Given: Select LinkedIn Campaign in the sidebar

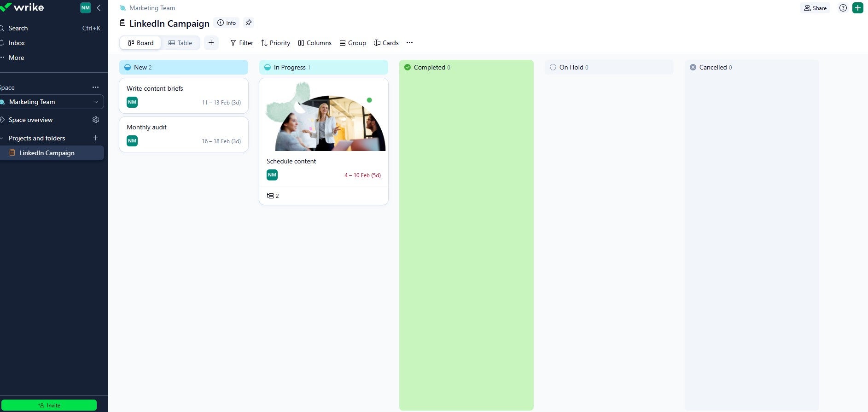Looking at the screenshot, I should 47,153.
